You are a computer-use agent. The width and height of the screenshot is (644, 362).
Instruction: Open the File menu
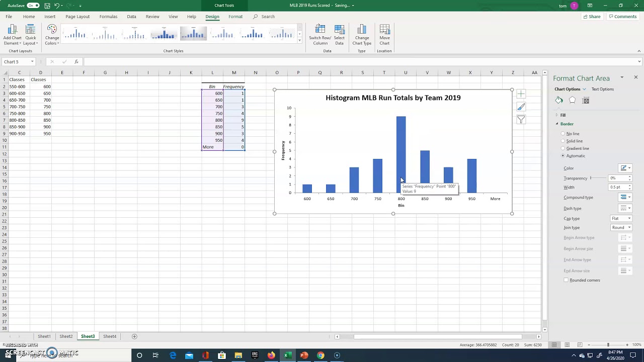click(x=9, y=17)
